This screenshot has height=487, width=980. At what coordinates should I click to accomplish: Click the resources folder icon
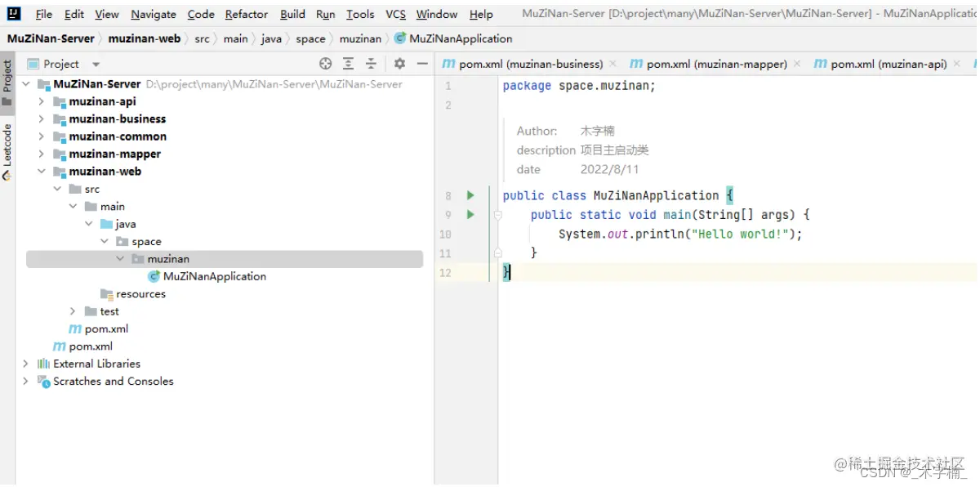click(106, 294)
